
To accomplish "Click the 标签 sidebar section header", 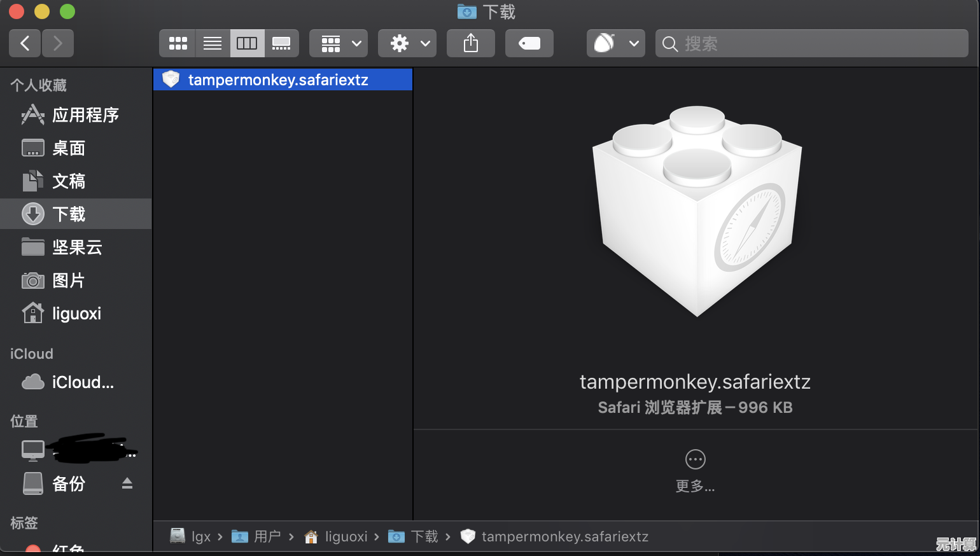I will point(24,523).
